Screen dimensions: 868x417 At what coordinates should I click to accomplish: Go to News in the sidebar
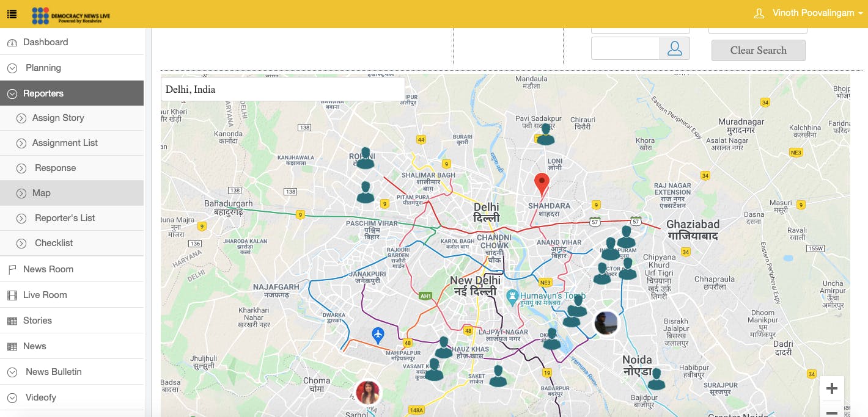point(72,346)
